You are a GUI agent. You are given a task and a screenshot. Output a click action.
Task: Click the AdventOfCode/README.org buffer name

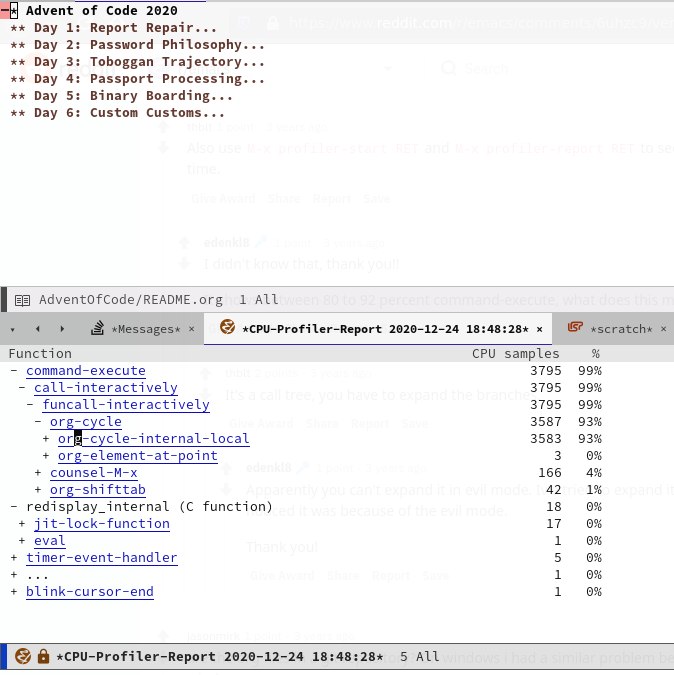click(x=131, y=300)
